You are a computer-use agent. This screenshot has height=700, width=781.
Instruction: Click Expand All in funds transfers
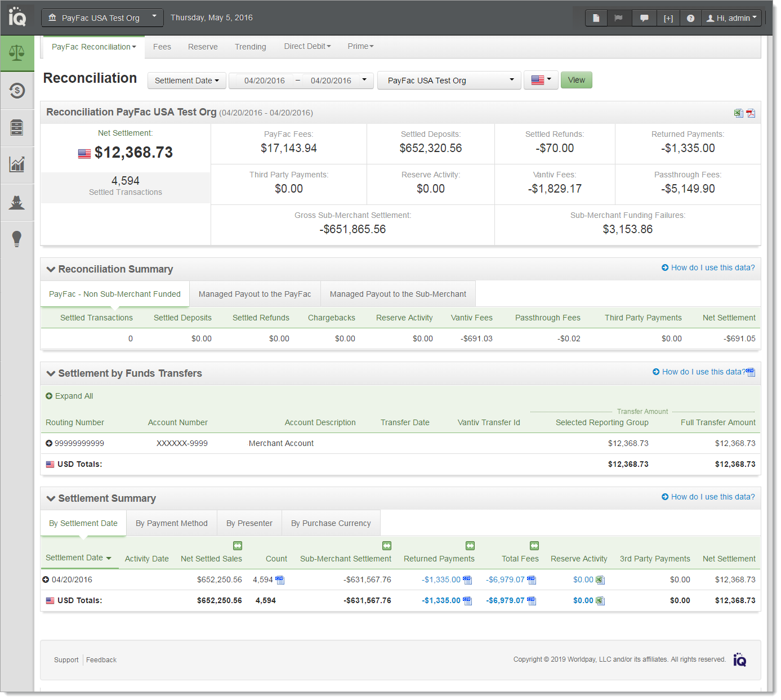[69, 396]
